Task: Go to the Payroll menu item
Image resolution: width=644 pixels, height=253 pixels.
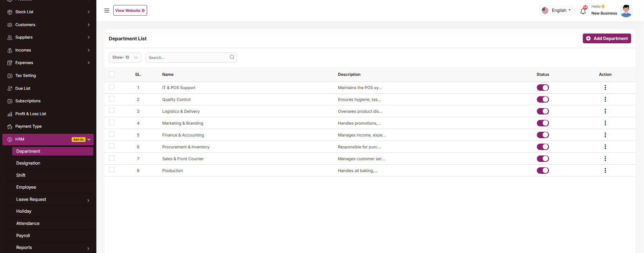Action: 23,236
